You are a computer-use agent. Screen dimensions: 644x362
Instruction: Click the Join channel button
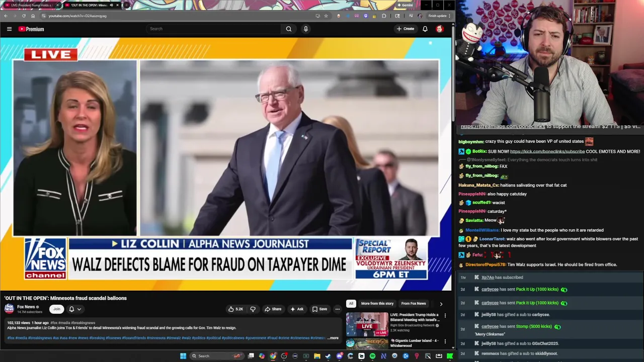click(x=57, y=309)
